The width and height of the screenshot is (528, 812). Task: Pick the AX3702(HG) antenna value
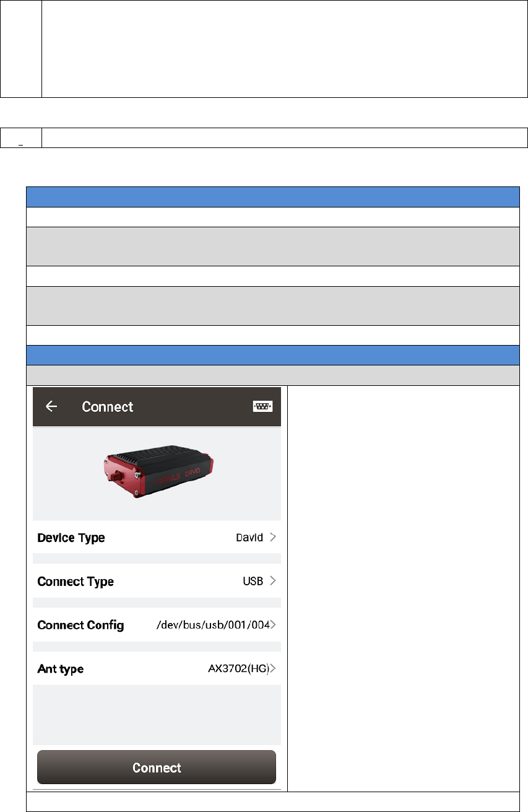(238, 669)
